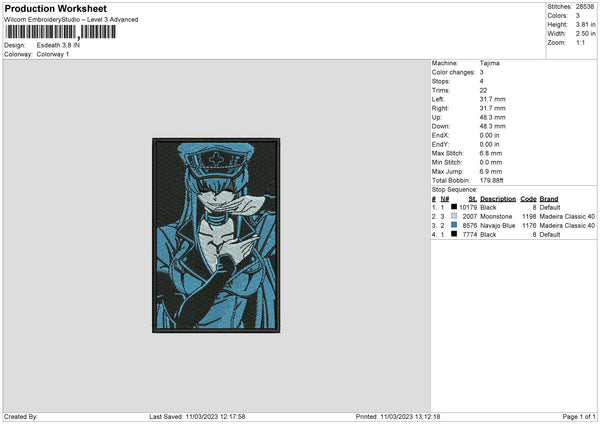Click the Code column header
Screen dimensions: 600x424
528,199
